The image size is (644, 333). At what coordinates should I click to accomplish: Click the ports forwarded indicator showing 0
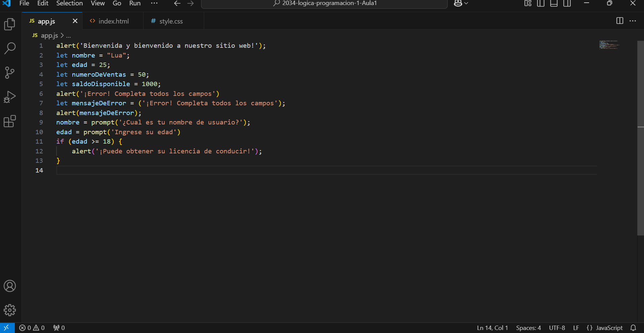pyautogui.click(x=59, y=328)
